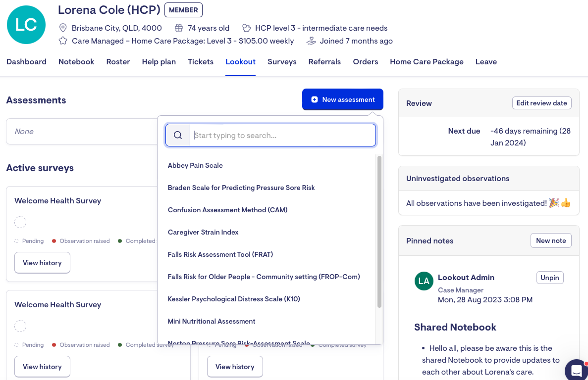Click the star package icon

click(63, 41)
